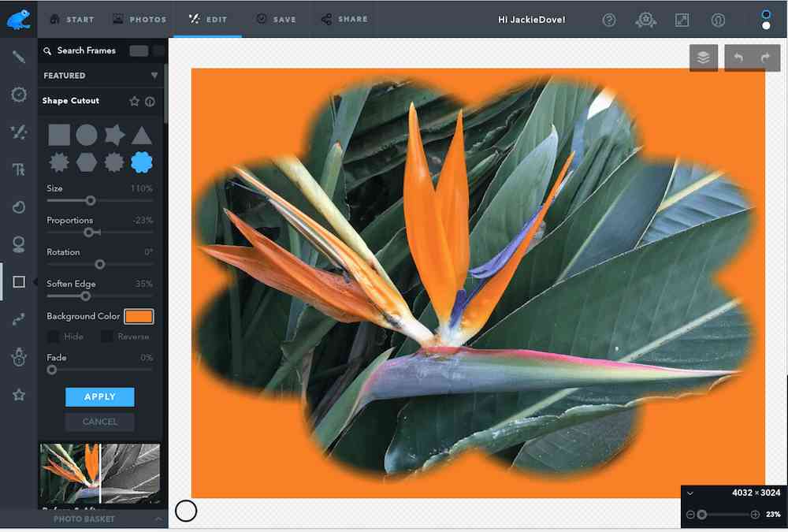The height and width of the screenshot is (532, 788).
Task: Open the help question mark icon
Action: (609, 20)
